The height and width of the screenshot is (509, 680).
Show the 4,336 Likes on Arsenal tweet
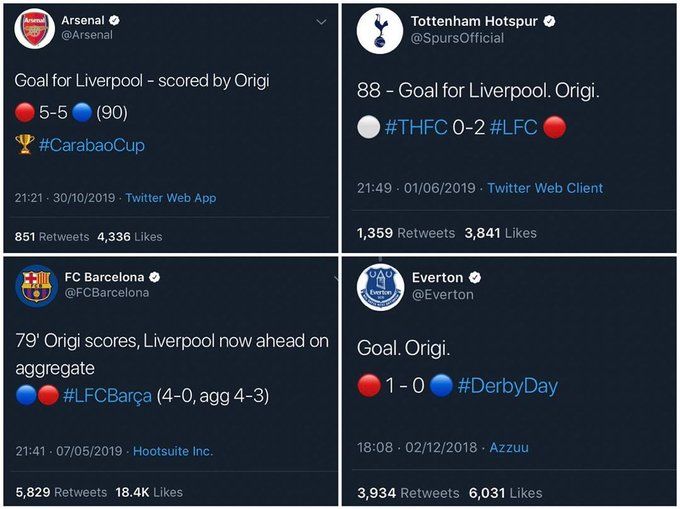(129, 237)
